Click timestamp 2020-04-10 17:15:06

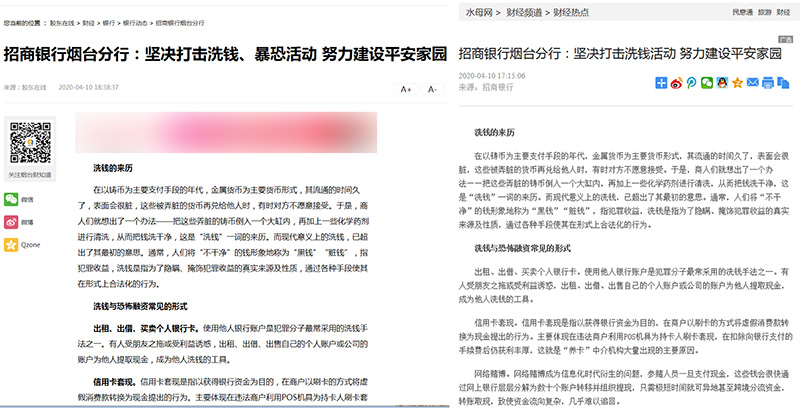pyautogui.click(x=492, y=76)
